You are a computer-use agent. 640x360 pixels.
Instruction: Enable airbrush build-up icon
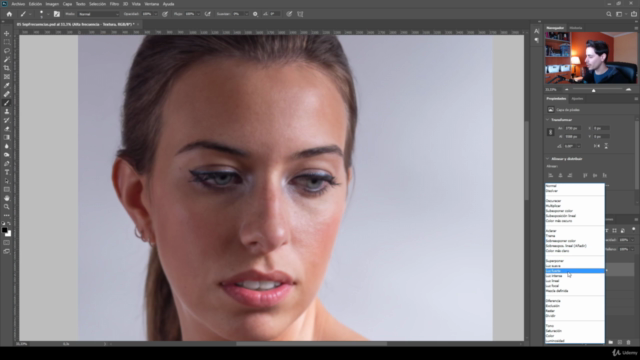tap(208, 14)
